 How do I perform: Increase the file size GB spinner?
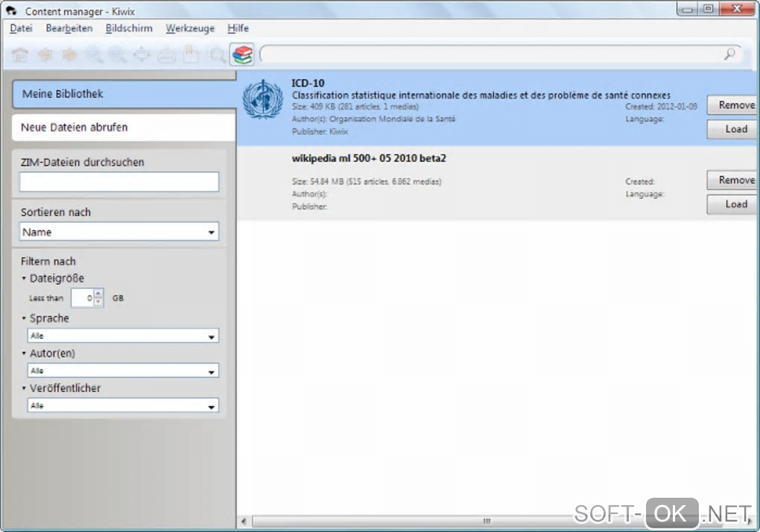(x=98, y=294)
